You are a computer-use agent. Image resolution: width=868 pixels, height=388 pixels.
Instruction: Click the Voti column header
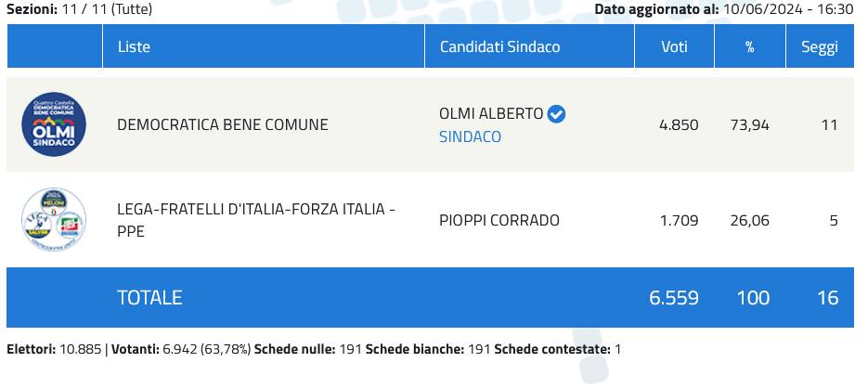pyautogui.click(x=674, y=46)
